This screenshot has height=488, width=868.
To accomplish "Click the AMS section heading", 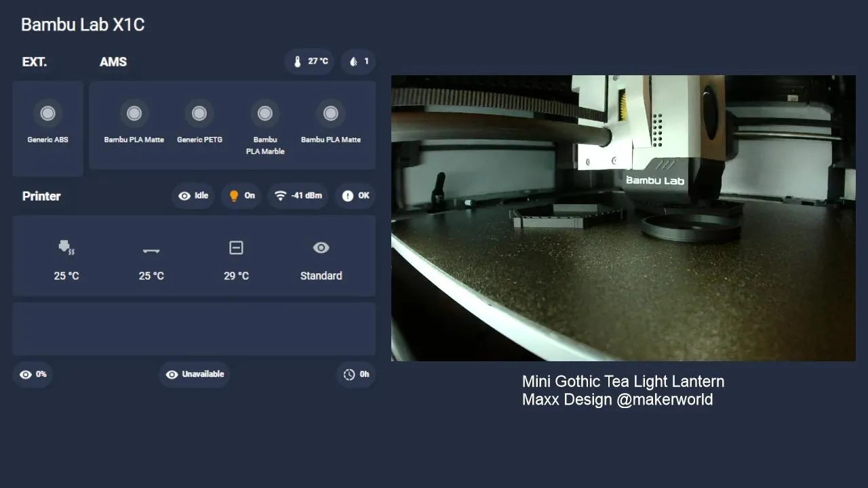I will (x=113, y=62).
